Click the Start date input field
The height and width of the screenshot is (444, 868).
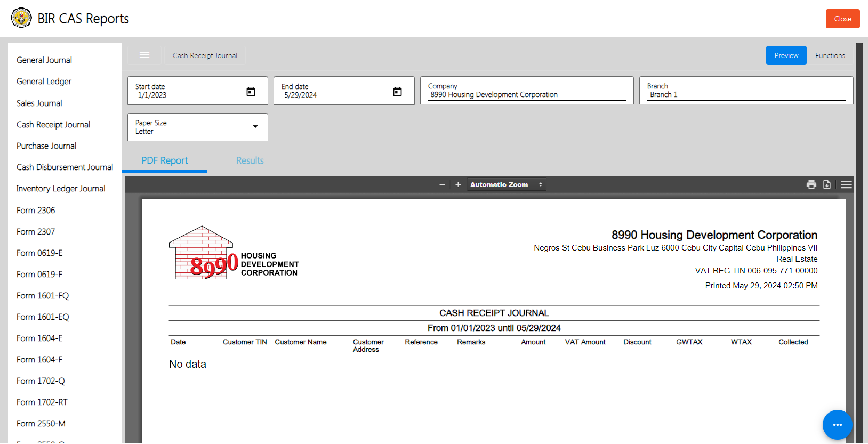click(198, 91)
